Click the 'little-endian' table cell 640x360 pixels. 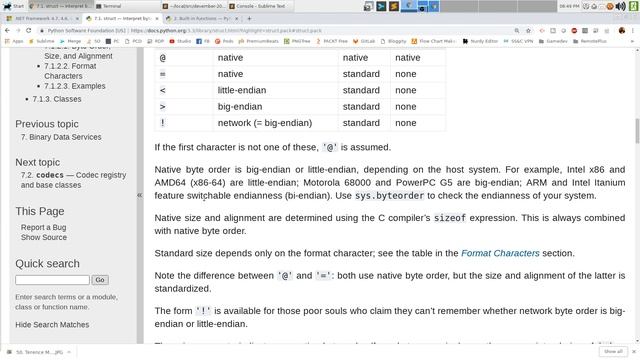coord(276,90)
